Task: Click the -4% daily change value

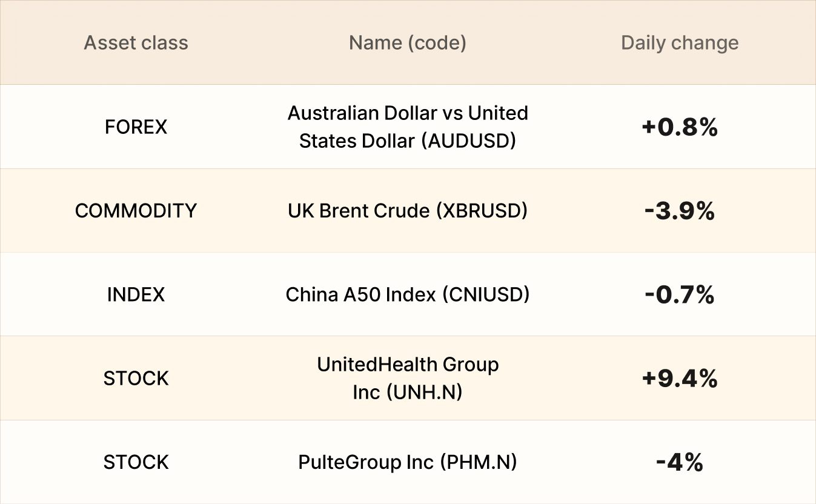Action: coord(680,462)
